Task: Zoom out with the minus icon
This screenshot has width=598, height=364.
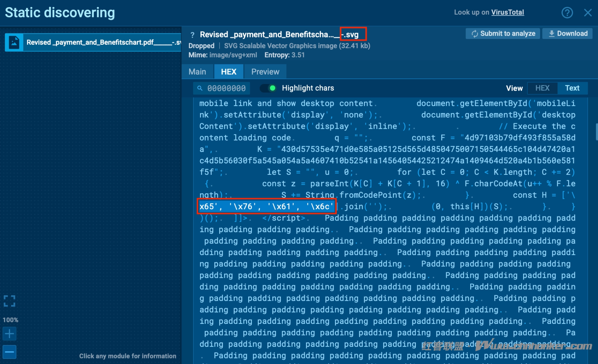Action: (9, 352)
